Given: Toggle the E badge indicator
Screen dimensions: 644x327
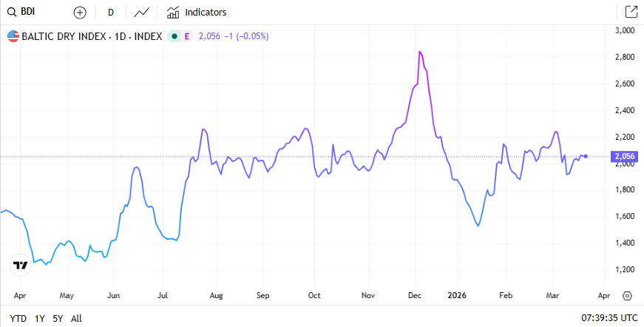Looking at the screenshot, I should (186, 36).
